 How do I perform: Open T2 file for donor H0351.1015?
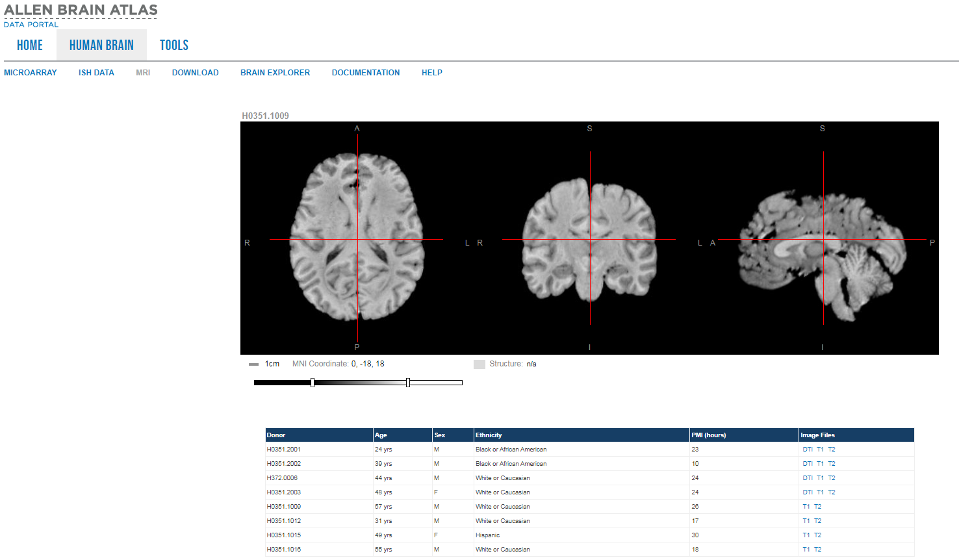click(817, 535)
